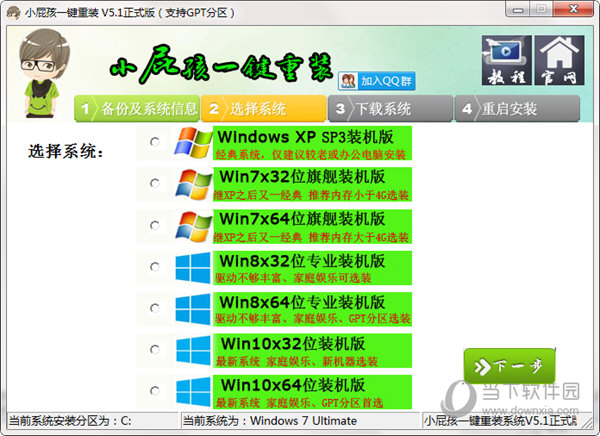
Task: Click the 当前系统安装分区为：C: status text
Action: [70, 421]
